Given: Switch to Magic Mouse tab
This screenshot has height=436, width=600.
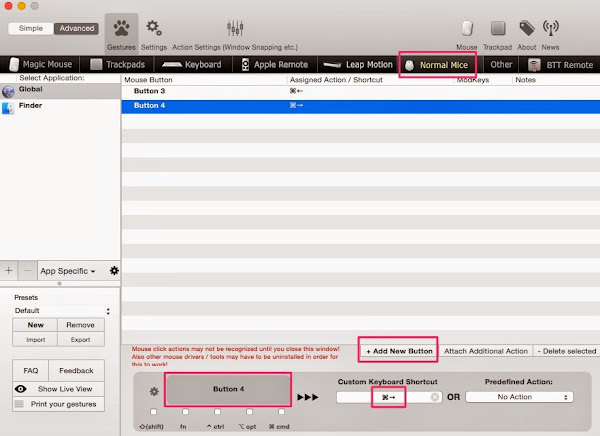Looking at the screenshot, I should 41,64.
